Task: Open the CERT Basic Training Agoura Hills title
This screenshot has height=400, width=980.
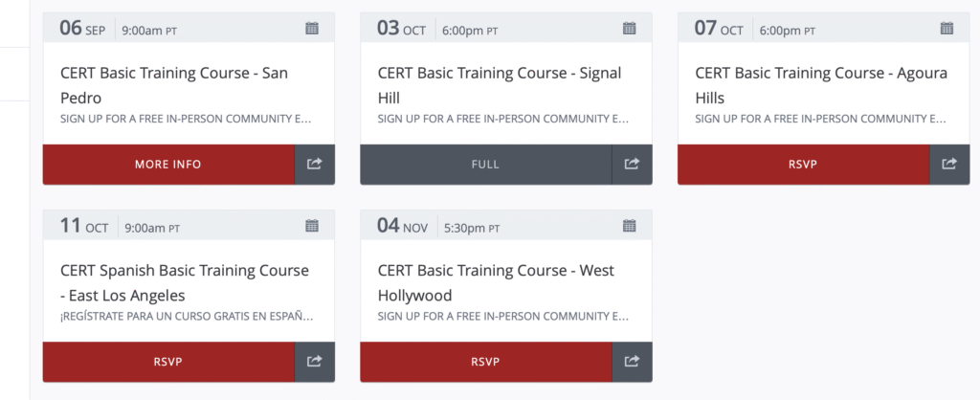Action: click(x=815, y=85)
